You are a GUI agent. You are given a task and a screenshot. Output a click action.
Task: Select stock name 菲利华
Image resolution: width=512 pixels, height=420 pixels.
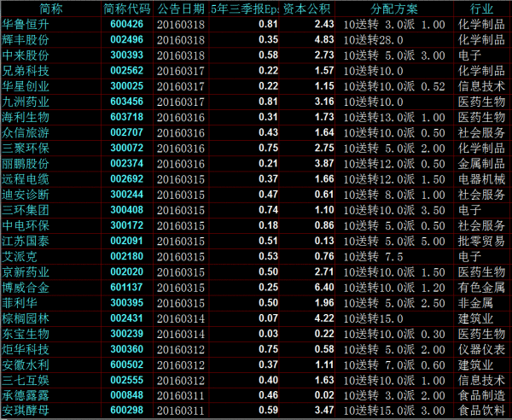(20, 303)
